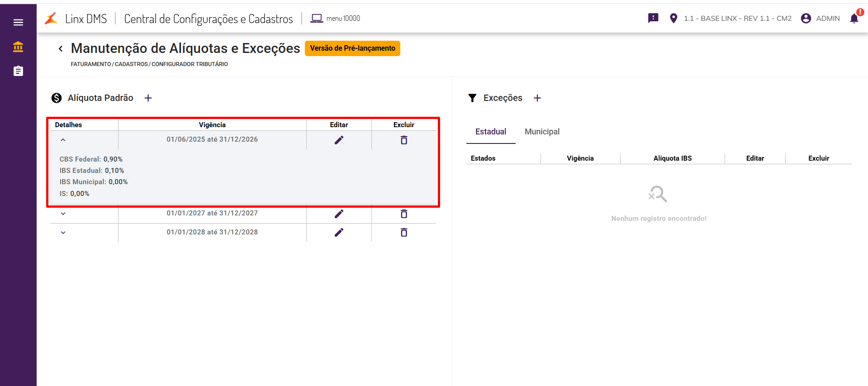
Task: Edit the 01/01/2028 até 31/12/2028 rate
Action: pyautogui.click(x=339, y=233)
